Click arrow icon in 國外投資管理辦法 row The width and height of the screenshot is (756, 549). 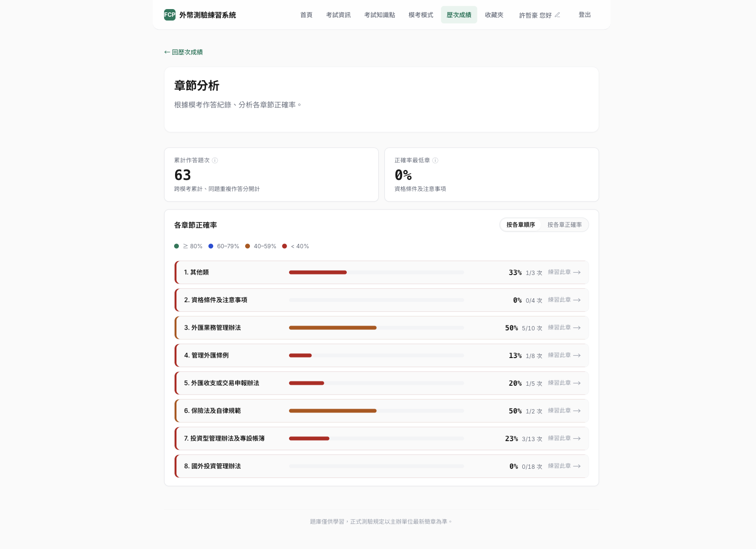coord(577,466)
